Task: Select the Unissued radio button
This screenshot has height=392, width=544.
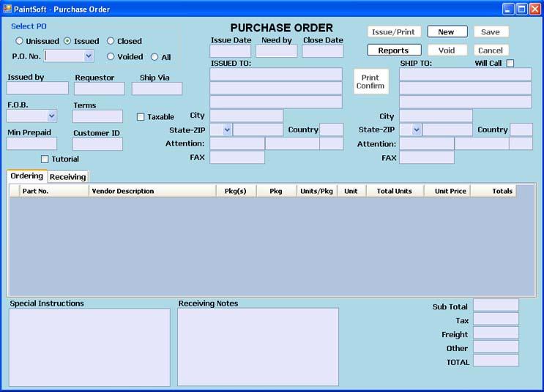Action: (x=19, y=41)
